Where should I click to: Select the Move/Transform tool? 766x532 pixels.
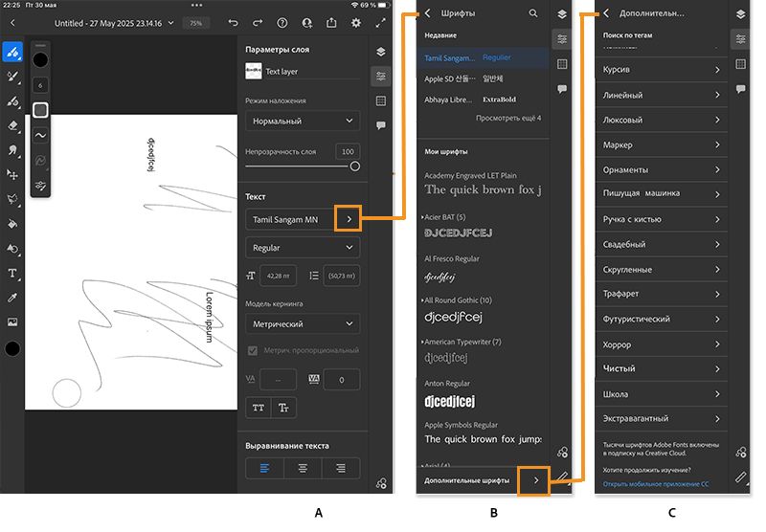tap(12, 175)
